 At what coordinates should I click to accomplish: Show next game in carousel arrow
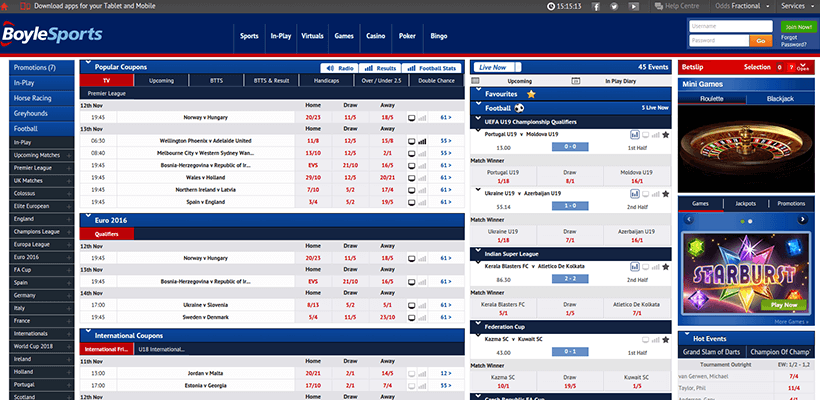(803, 220)
